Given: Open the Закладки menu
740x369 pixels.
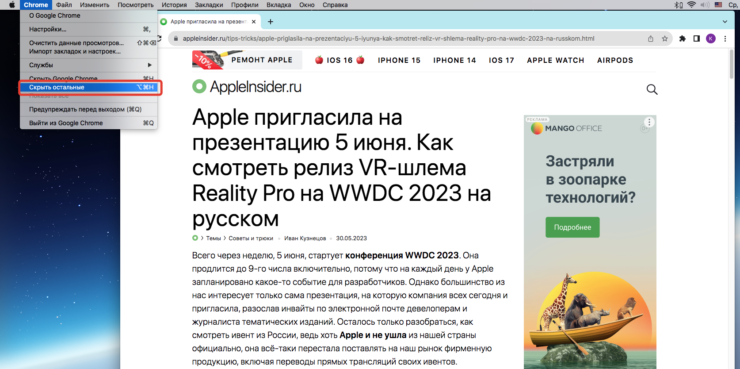Looking at the screenshot, I should 209,5.
